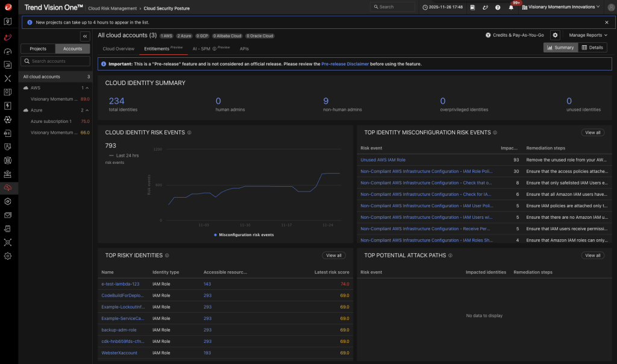This screenshot has width=617, height=364.
Task: Switch from Accounts to Projects
Action: click(x=37, y=48)
